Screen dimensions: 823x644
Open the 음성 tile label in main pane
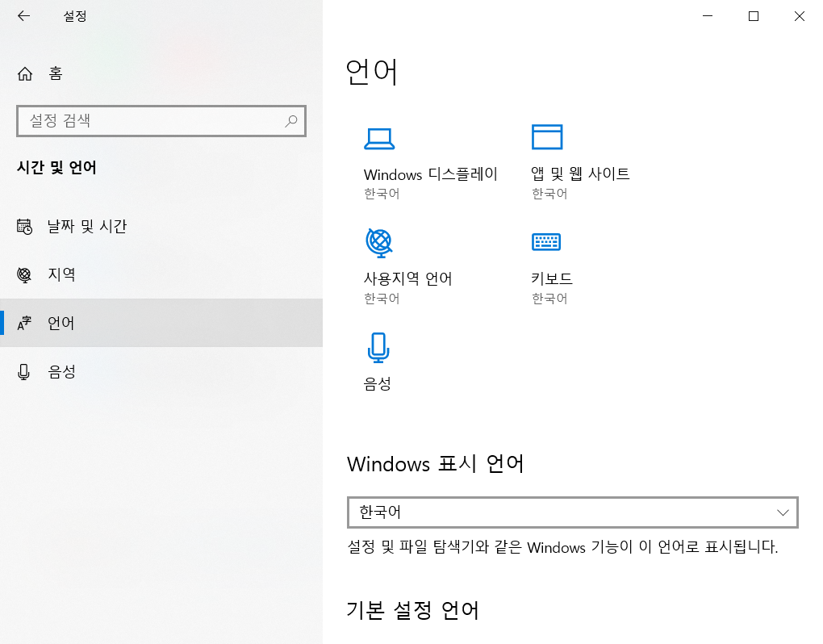[x=378, y=383]
